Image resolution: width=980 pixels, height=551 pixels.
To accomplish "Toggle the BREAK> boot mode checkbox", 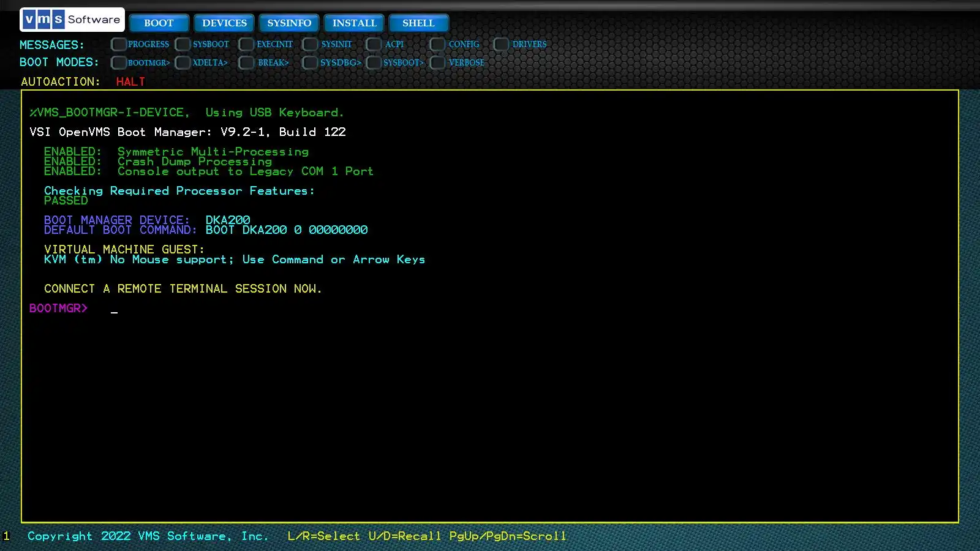I will [246, 62].
